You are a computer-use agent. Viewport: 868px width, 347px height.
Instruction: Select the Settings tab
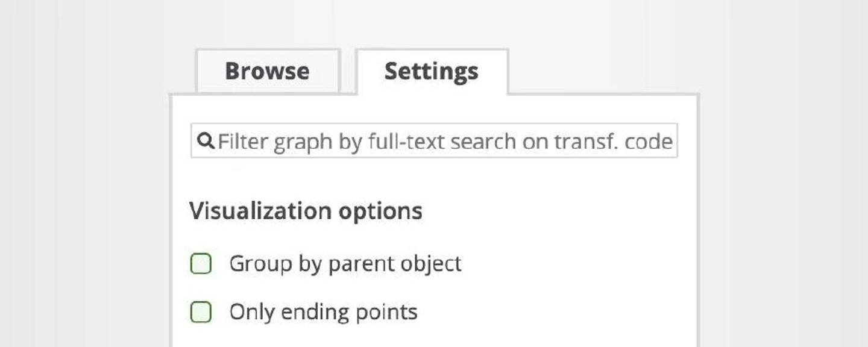click(432, 71)
